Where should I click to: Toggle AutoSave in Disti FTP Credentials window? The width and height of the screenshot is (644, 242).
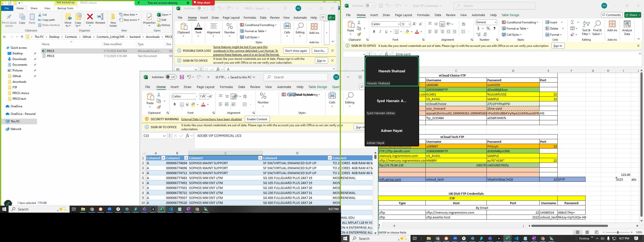pyautogui.click(x=371, y=5)
